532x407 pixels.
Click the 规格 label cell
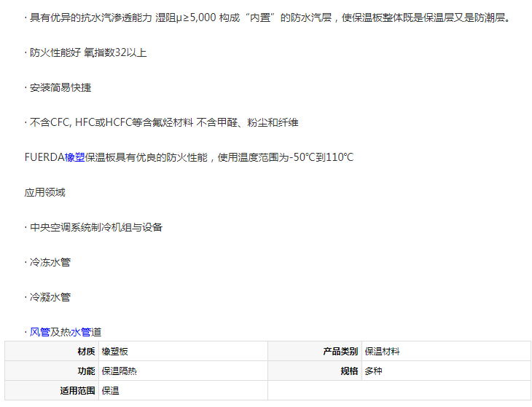pos(349,371)
